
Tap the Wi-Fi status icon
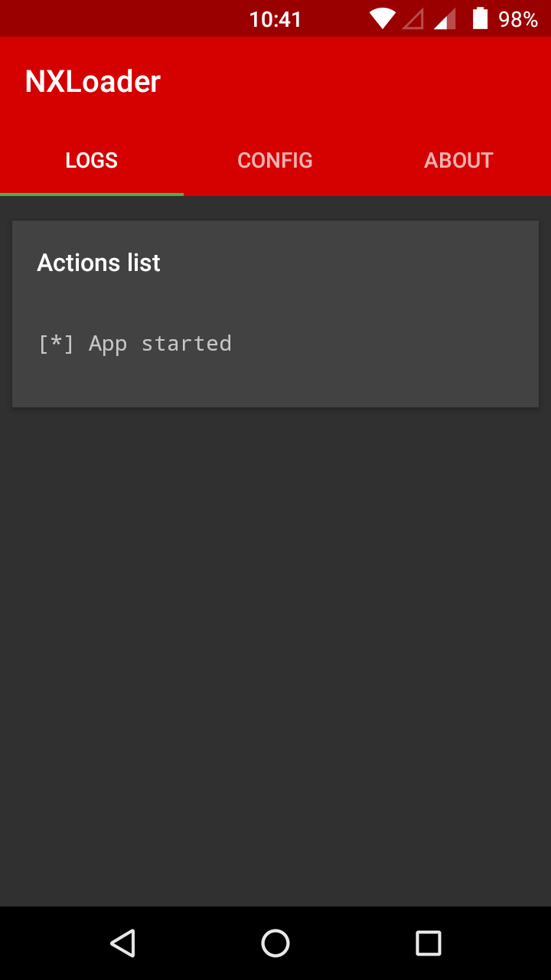click(x=382, y=18)
